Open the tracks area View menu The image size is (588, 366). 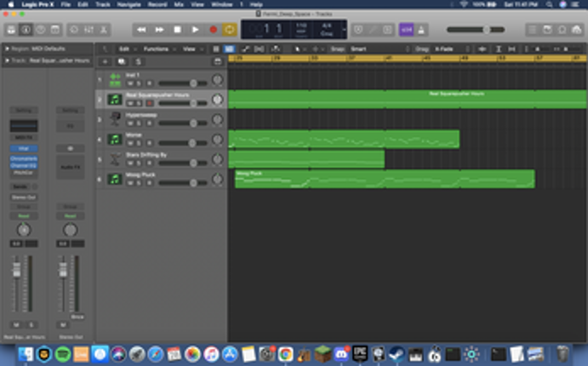pos(192,49)
